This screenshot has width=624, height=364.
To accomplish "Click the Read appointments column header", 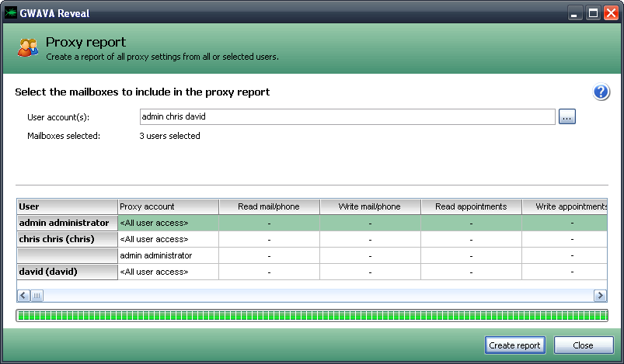I will coord(471,206).
